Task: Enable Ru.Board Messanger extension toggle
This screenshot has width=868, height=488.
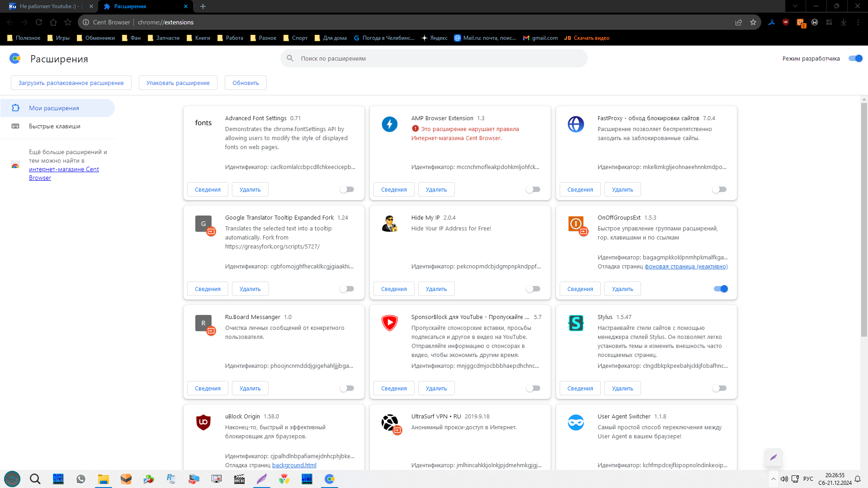Action: click(x=347, y=388)
